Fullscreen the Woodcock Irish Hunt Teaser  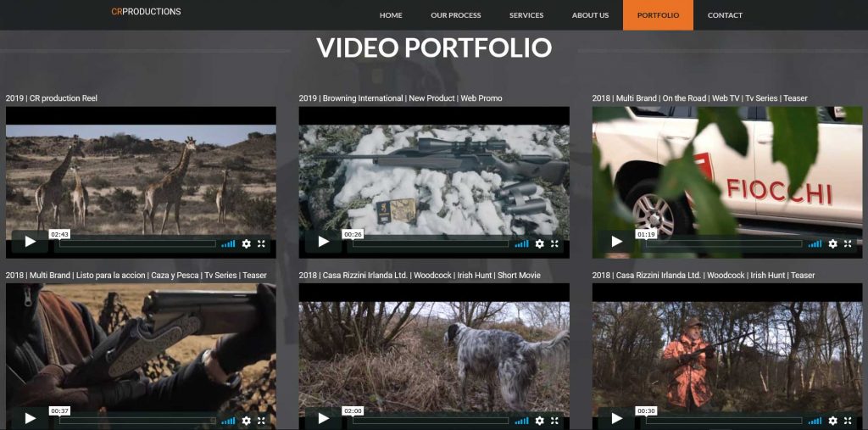pyautogui.click(x=848, y=420)
